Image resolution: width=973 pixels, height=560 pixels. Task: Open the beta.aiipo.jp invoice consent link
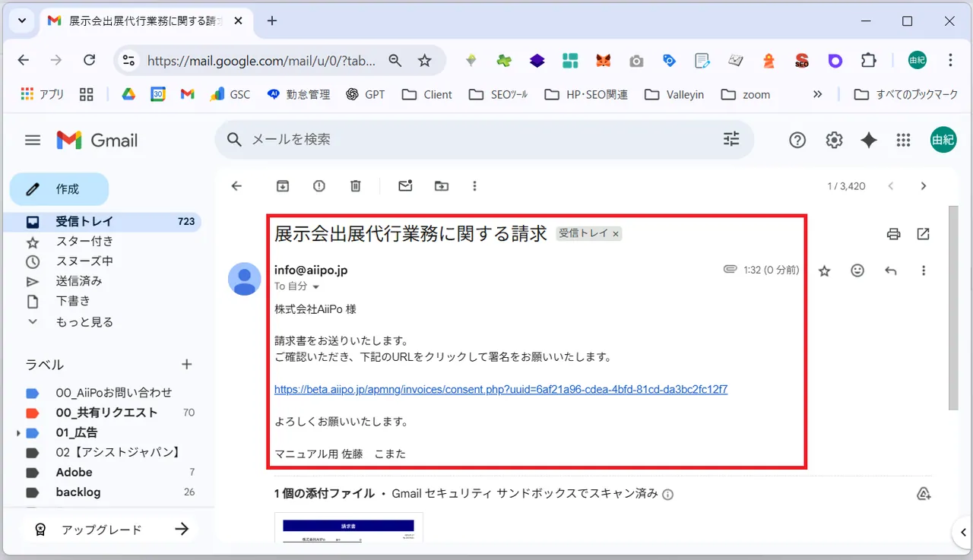(x=501, y=389)
